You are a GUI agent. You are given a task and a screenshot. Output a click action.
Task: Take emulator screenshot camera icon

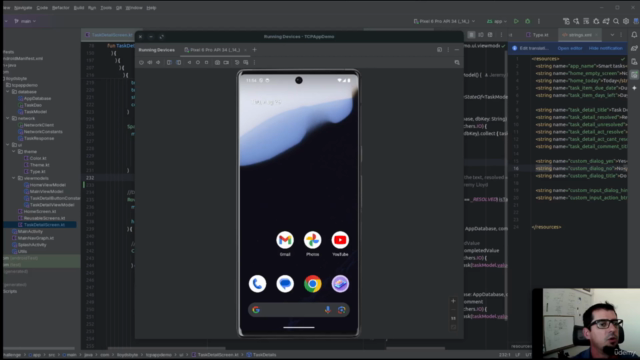pyautogui.click(x=217, y=62)
